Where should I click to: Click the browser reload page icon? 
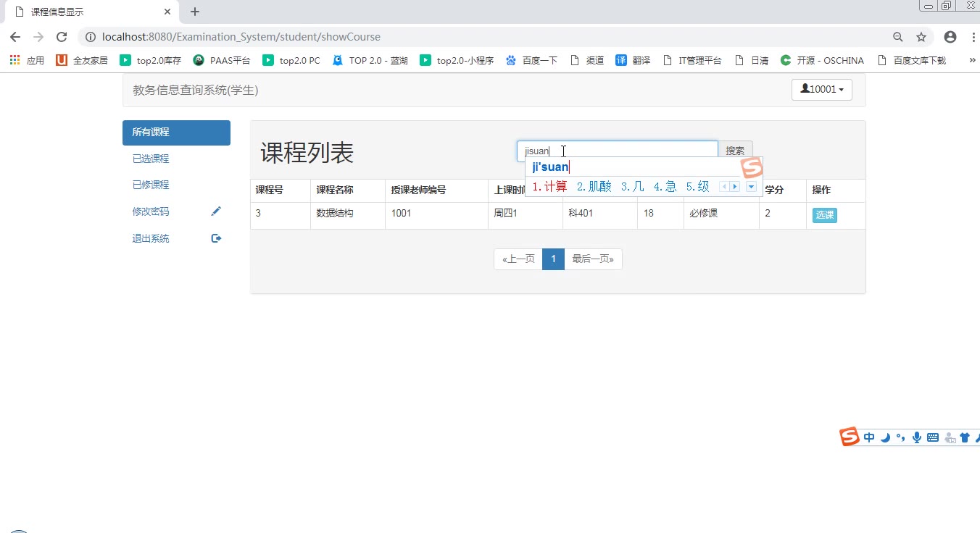click(62, 37)
